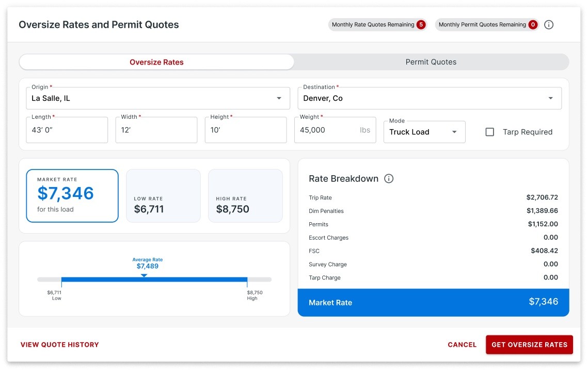Select the Low Rate card
Image resolution: width=588 pixels, height=370 pixels.
pos(163,195)
